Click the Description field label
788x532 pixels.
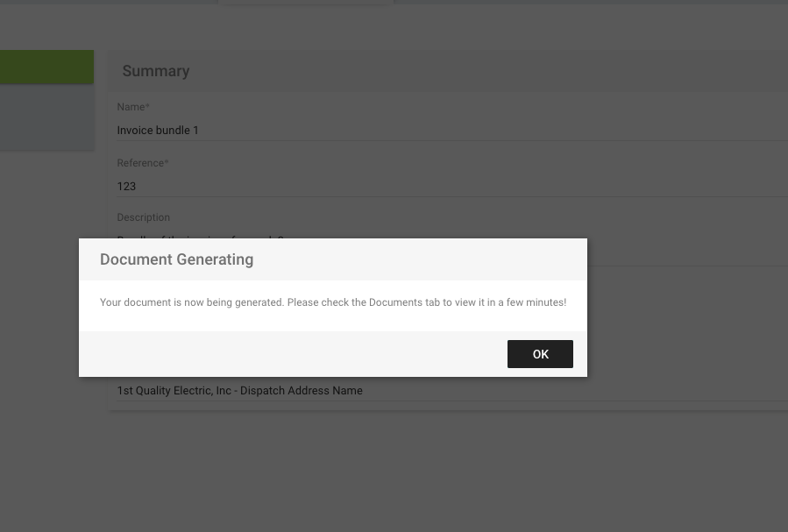coord(143,217)
